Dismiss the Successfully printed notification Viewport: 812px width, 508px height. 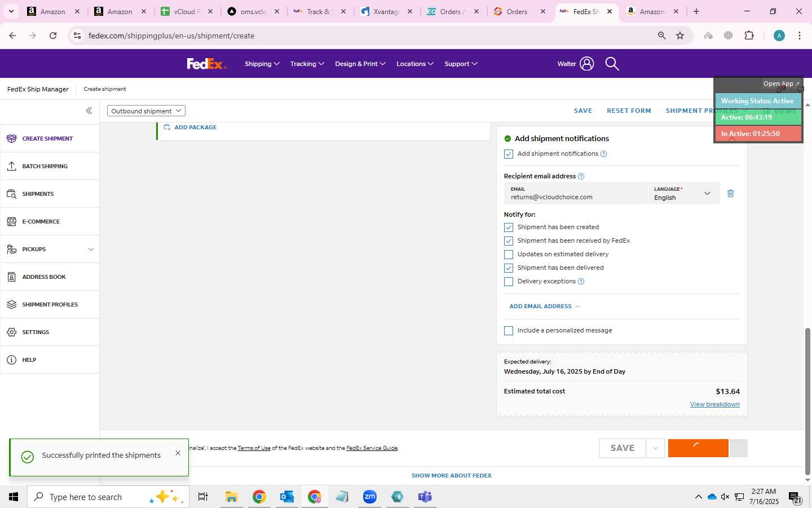(178, 453)
